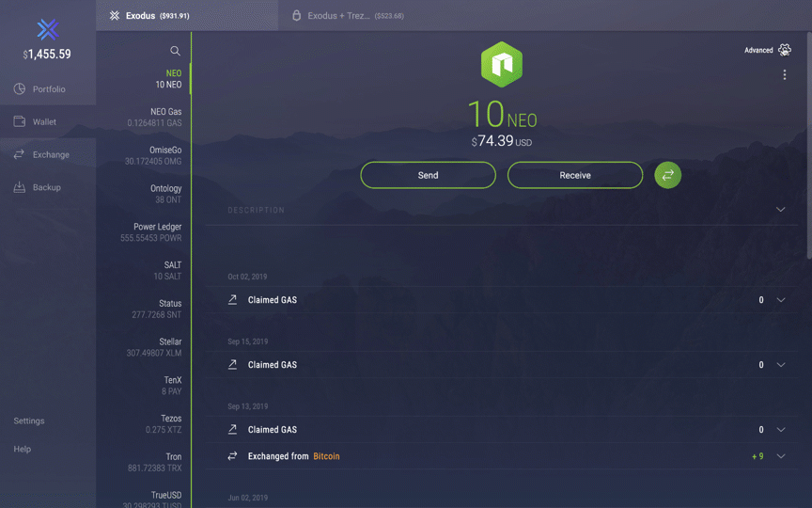Image resolution: width=812 pixels, height=508 pixels.
Task: Select TrueUSD in the asset list
Action: click(x=144, y=499)
